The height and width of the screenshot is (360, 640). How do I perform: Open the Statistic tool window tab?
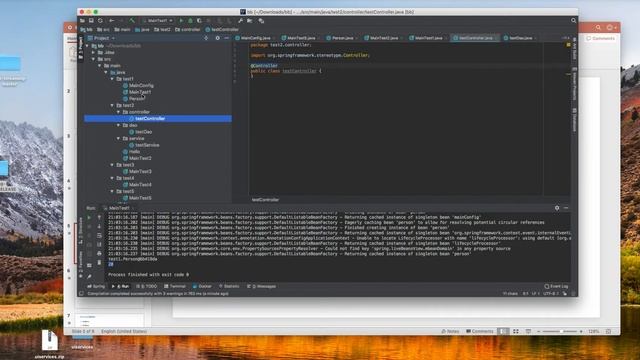pos(229,287)
